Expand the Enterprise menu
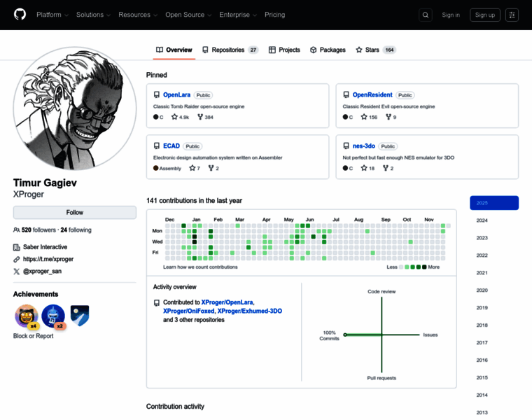 238,15
